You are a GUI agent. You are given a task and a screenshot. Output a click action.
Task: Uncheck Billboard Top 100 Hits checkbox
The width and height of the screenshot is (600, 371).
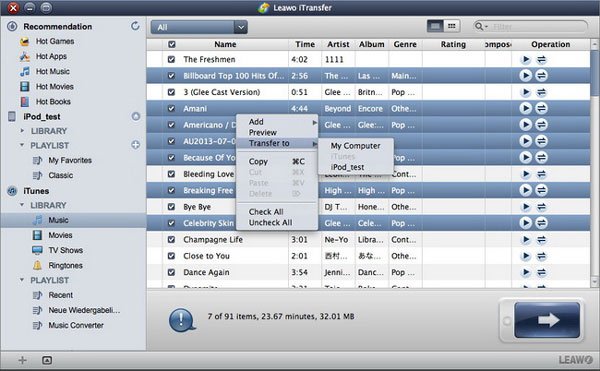[171, 76]
